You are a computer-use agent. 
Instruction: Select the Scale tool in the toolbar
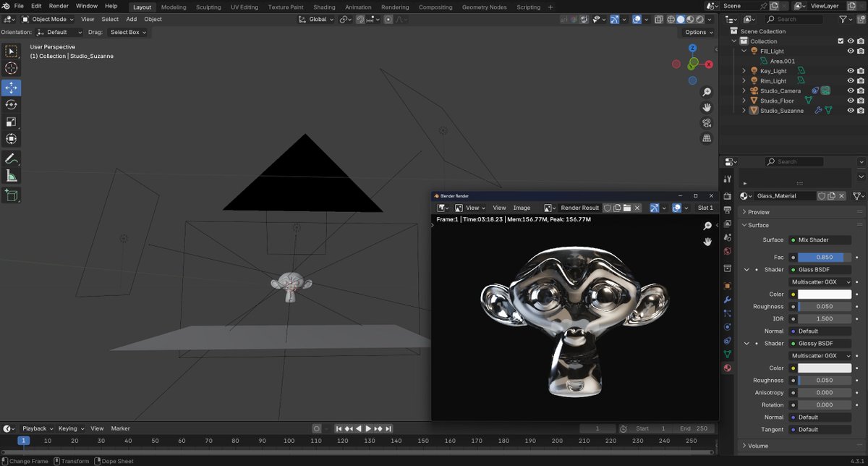pyautogui.click(x=11, y=122)
